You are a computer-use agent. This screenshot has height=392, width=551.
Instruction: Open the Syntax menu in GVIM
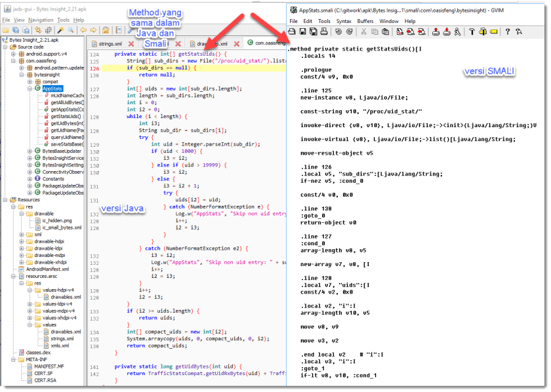(344, 21)
